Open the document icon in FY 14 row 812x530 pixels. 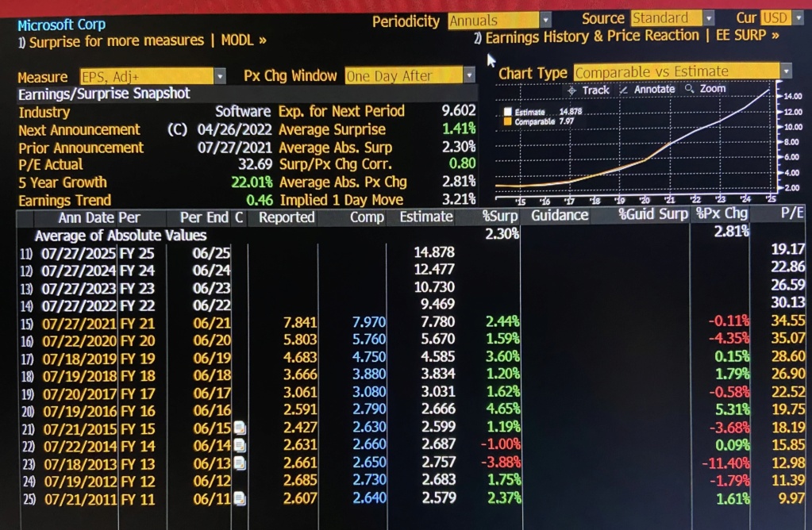tap(240, 446)
